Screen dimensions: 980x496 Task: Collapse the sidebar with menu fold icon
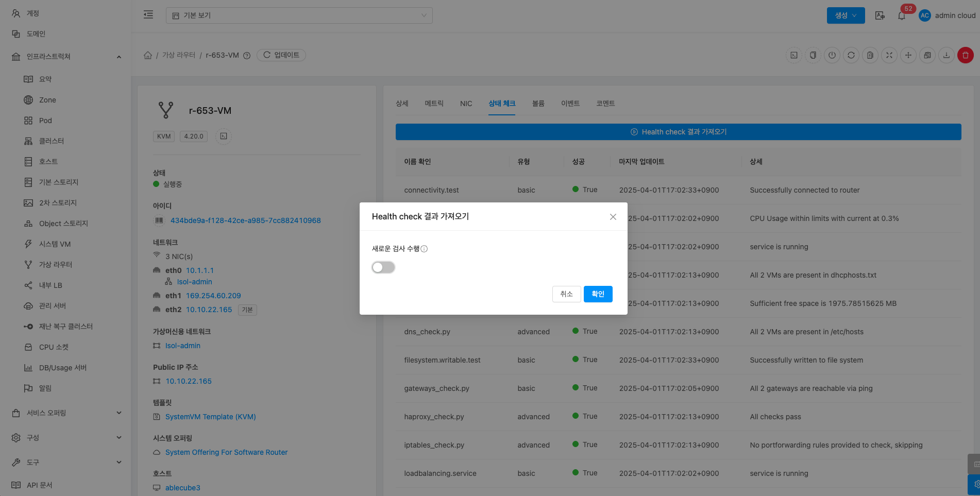148,15
